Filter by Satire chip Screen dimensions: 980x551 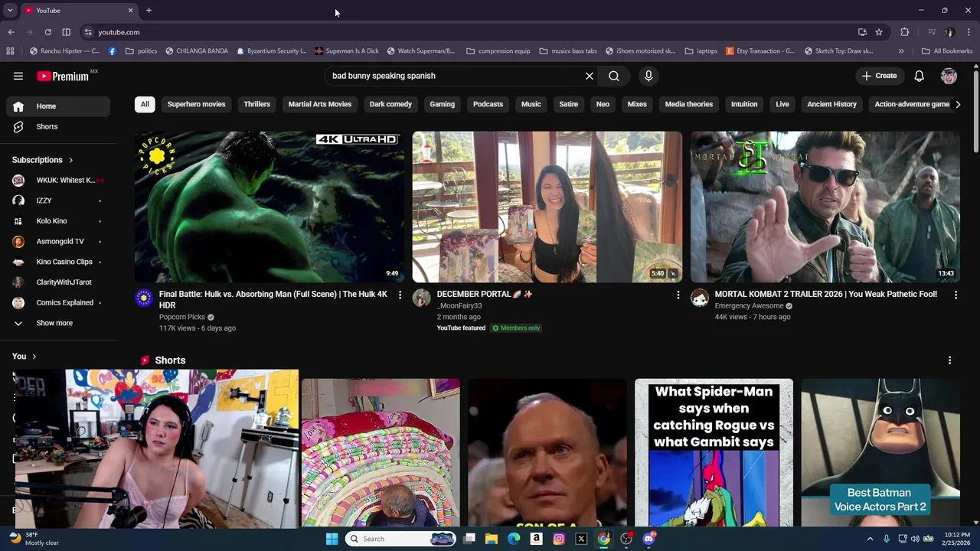click(x=569, y=104)
